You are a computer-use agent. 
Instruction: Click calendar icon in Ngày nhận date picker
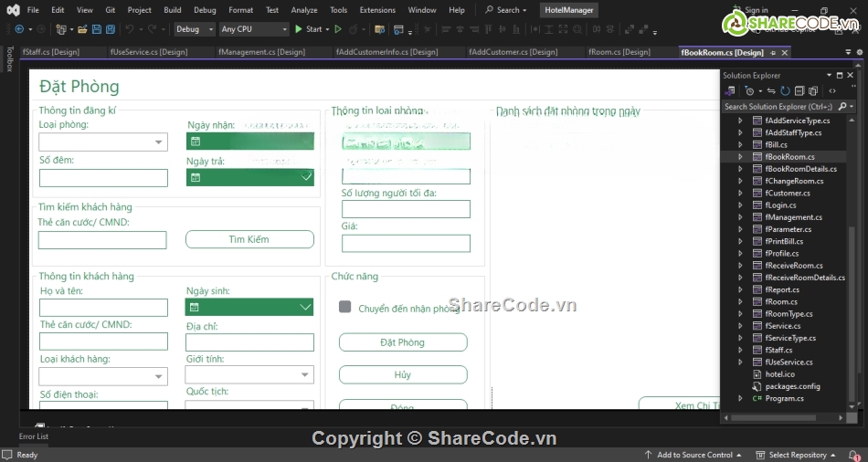[196, 142]
